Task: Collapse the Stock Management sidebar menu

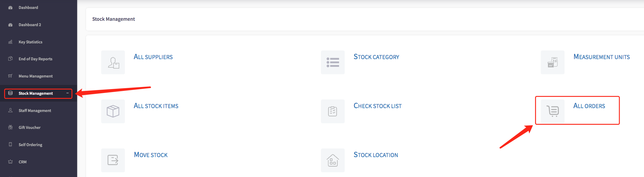Action: point(67,93)
